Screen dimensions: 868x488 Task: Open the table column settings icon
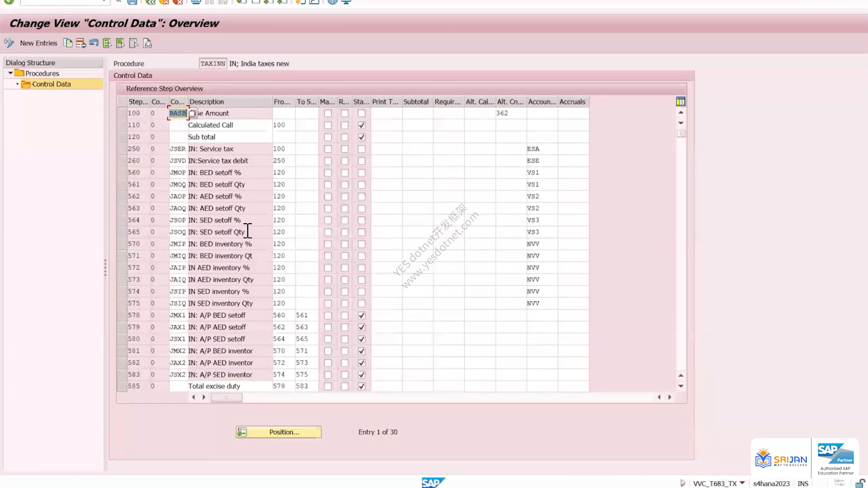[x=680, y=102]
